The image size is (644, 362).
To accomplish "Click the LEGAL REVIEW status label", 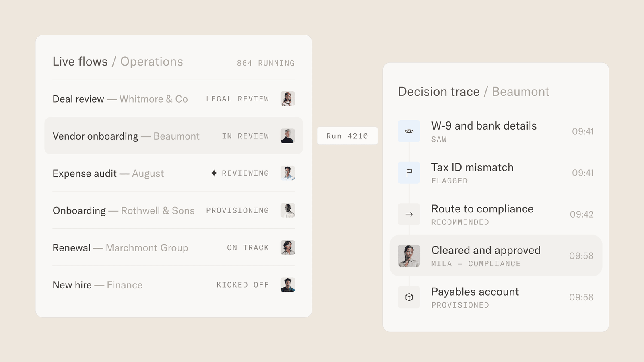I will [x=237, y=99].
